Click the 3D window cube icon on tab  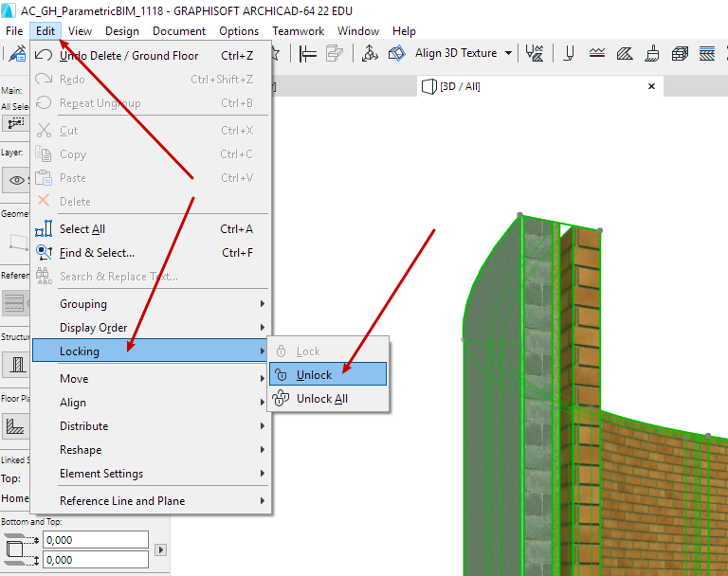[428, 87]
